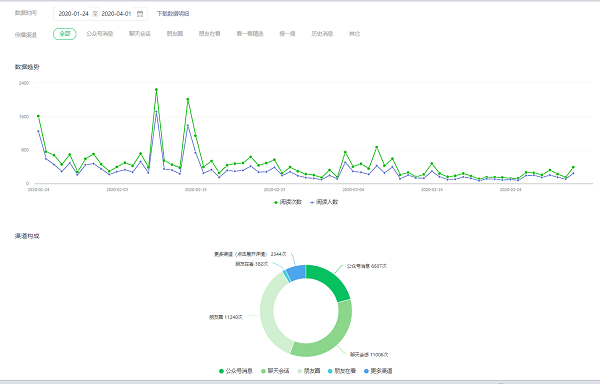Click the 更多渠道 2344次 label to expand details
Image resolution: width=600 pixels, height=384 pixels.
tap(250, 254)
